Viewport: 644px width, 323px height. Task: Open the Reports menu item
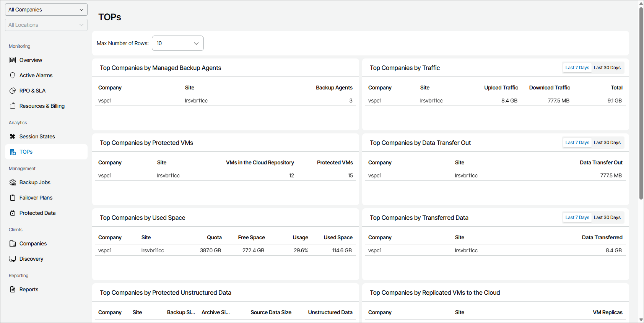pyautogui.click(x=29, y=289)
